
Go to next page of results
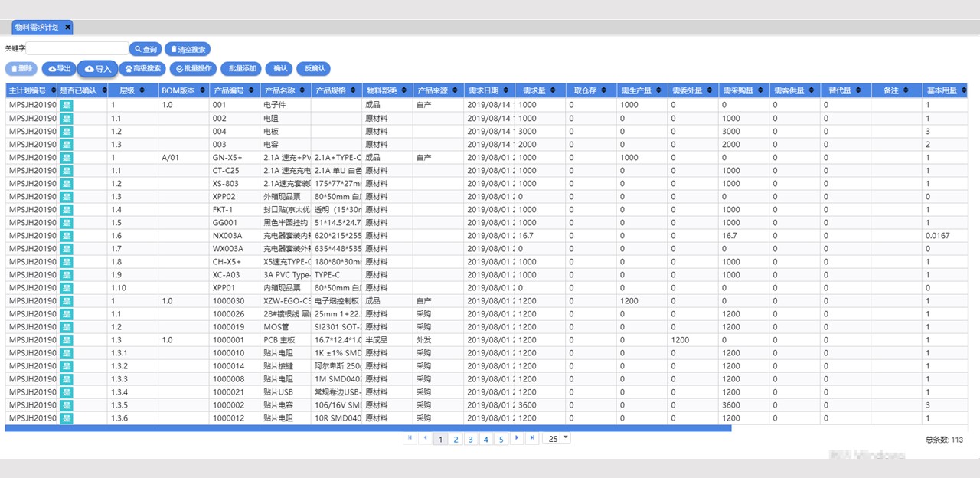pyautogui.click(x=517, y=438)
